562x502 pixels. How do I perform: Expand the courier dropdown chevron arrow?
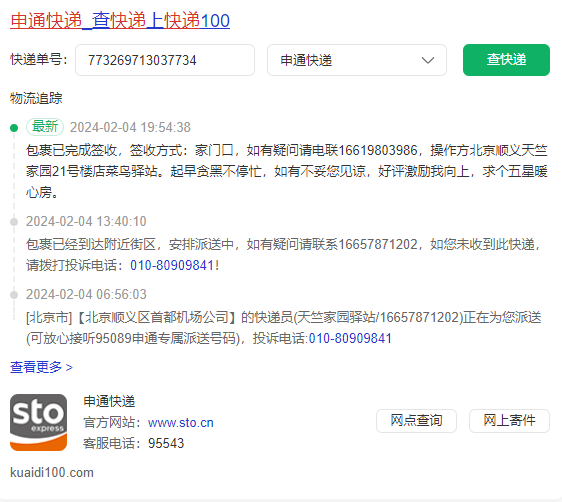(x=428, y=60)
